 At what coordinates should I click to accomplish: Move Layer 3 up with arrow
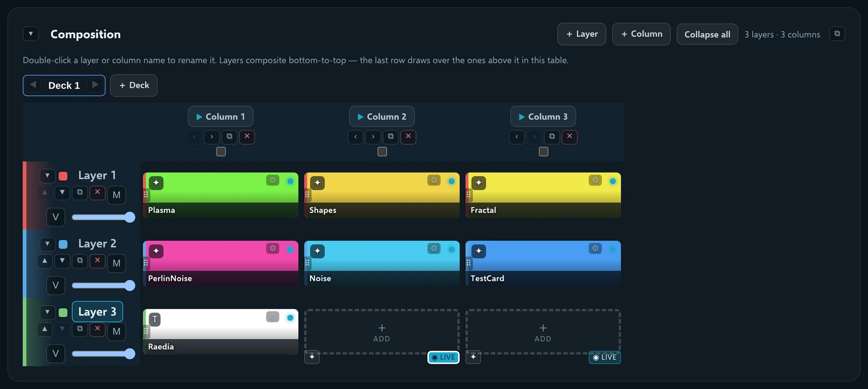[45, 329]
